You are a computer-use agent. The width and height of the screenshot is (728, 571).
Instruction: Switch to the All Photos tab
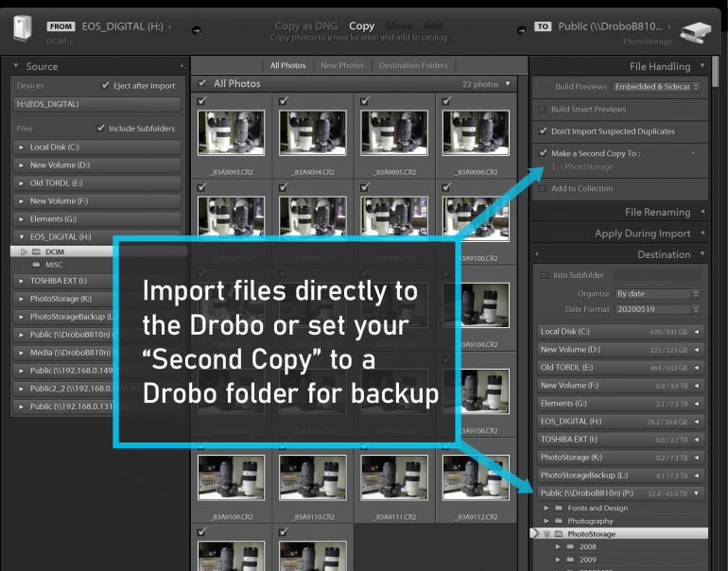tap(287, 65)
